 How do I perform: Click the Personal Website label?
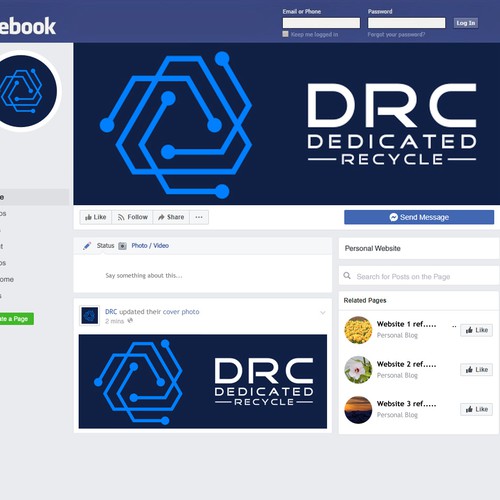coord(373,248)
